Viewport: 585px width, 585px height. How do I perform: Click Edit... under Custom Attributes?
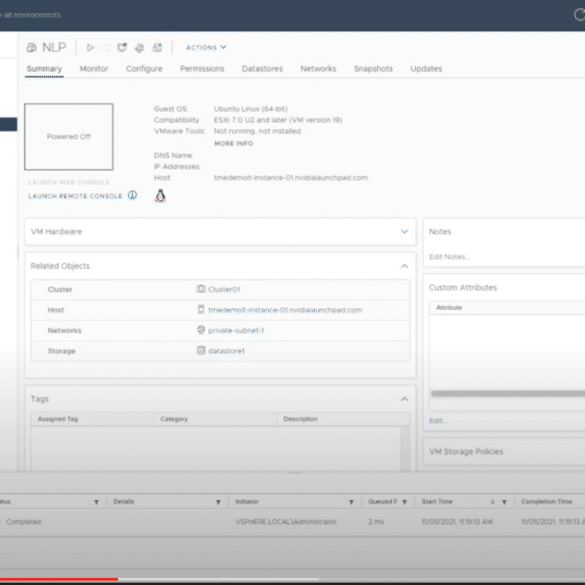pyautogui.click(x=438, y=420)
